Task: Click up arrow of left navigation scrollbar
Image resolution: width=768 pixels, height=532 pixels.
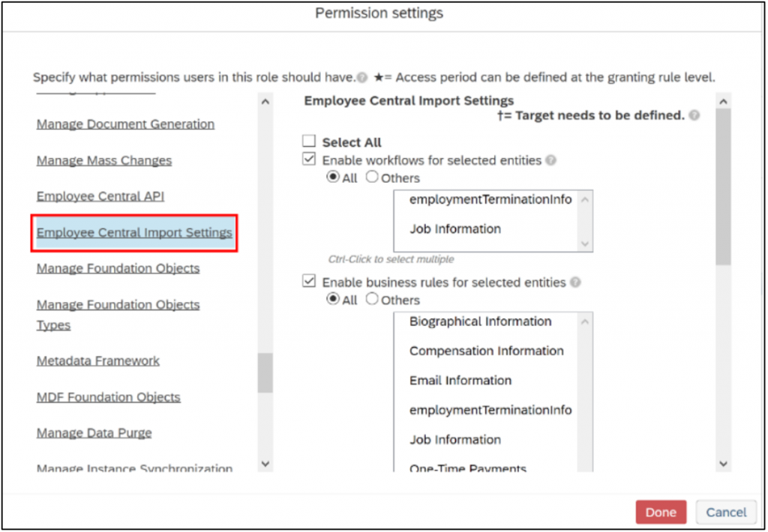Action: click(x=265, y=102)
